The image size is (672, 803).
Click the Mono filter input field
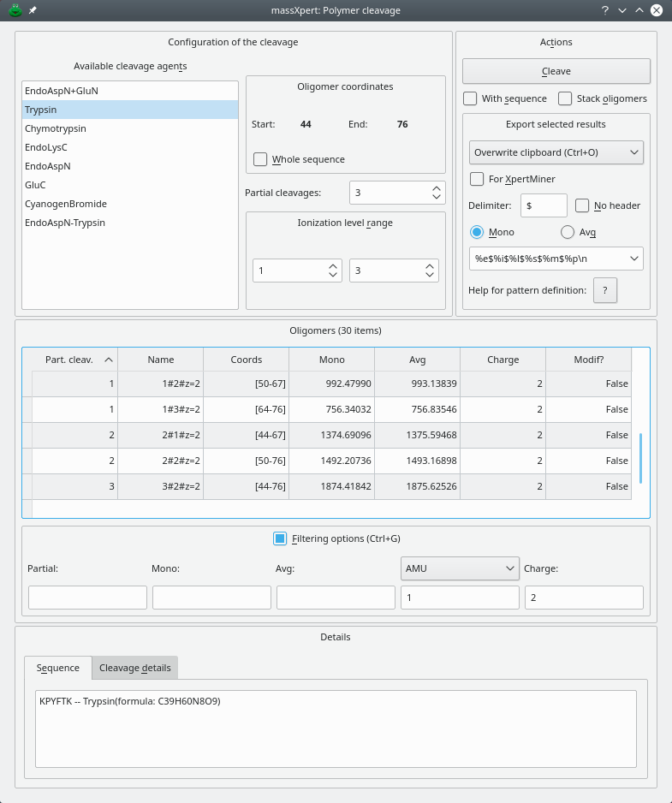pyautogui.click(x=211, y=598)
